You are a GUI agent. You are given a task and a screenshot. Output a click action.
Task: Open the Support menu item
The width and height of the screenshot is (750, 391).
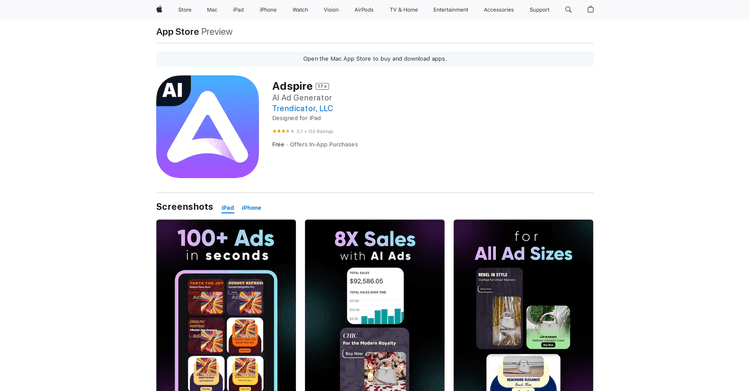point(539,10)
